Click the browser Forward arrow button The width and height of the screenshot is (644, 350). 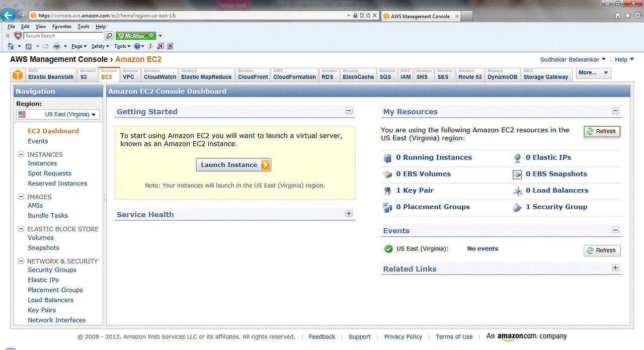[x=22, y=16]
